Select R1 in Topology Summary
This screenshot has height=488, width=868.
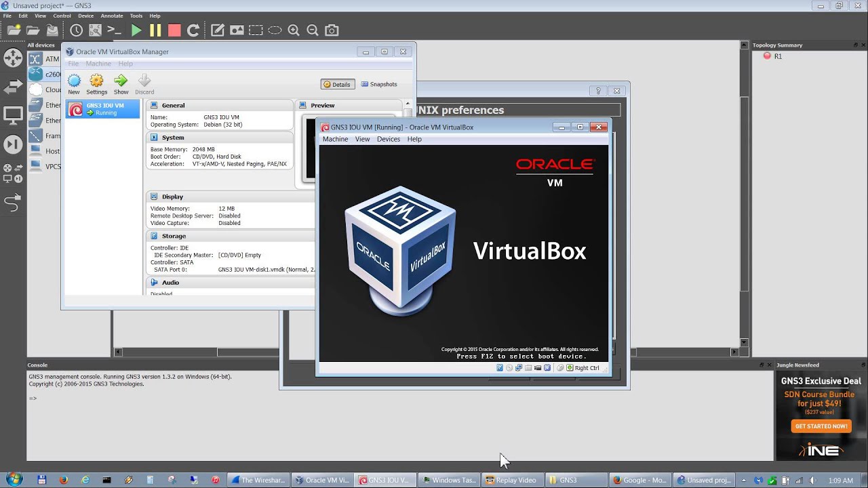772,56
